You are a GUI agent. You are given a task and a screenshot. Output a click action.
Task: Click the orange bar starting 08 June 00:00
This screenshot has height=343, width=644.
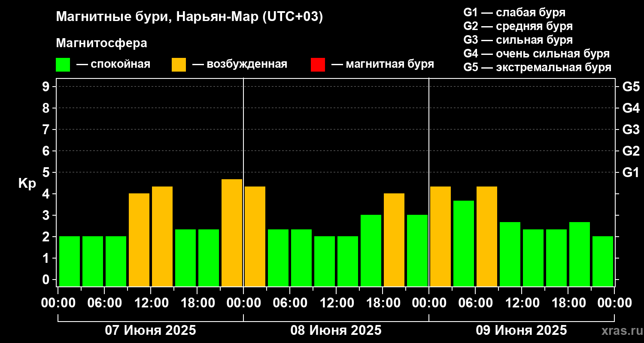(x=255, y=236)
